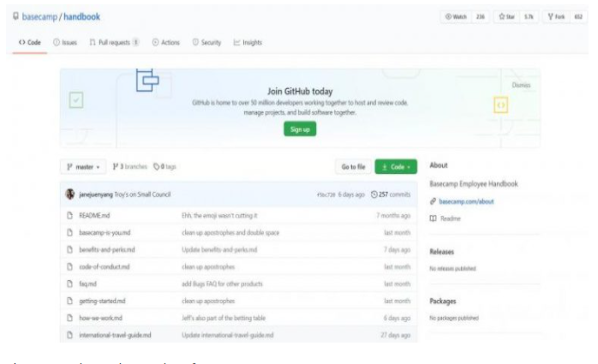
Task: Open the Packages heading link
Action: coord(443,301)
